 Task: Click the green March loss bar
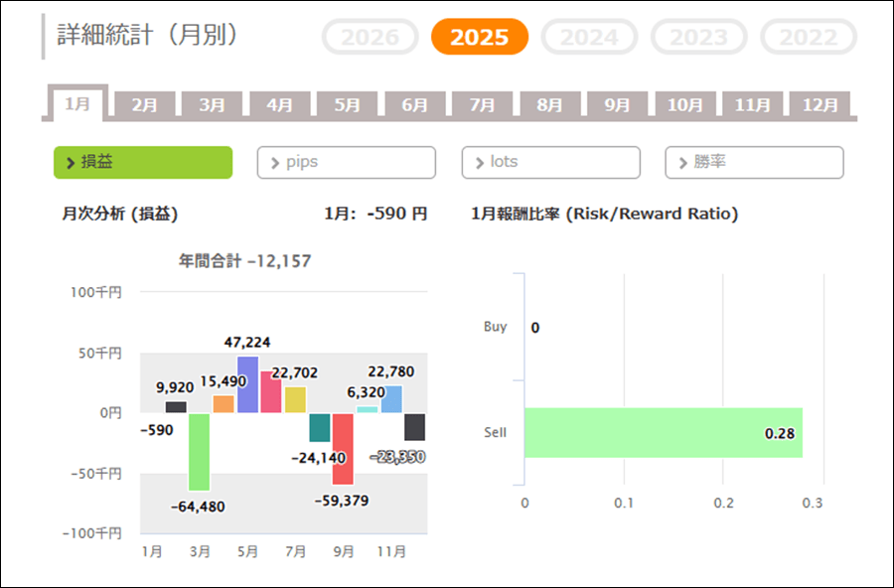[x=200, y=452]
